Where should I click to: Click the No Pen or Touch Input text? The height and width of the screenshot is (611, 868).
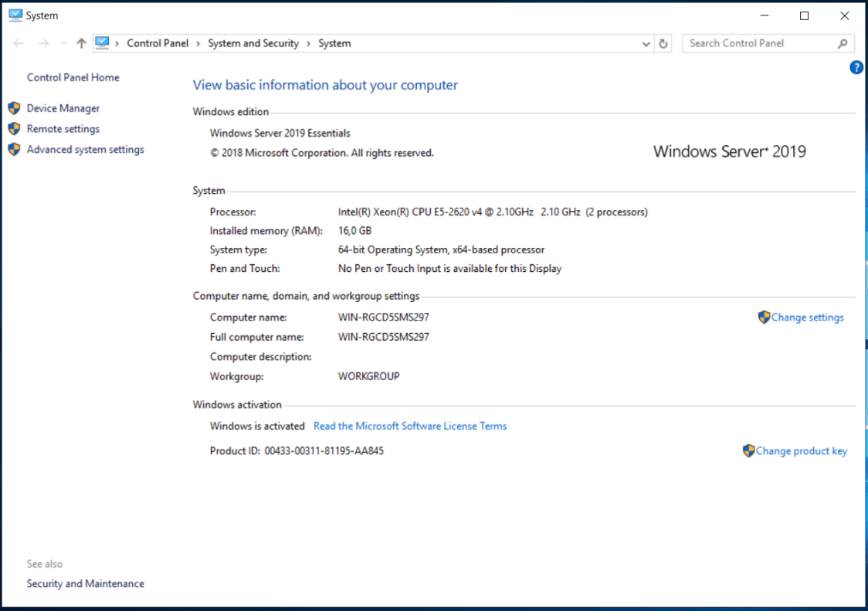449,269
